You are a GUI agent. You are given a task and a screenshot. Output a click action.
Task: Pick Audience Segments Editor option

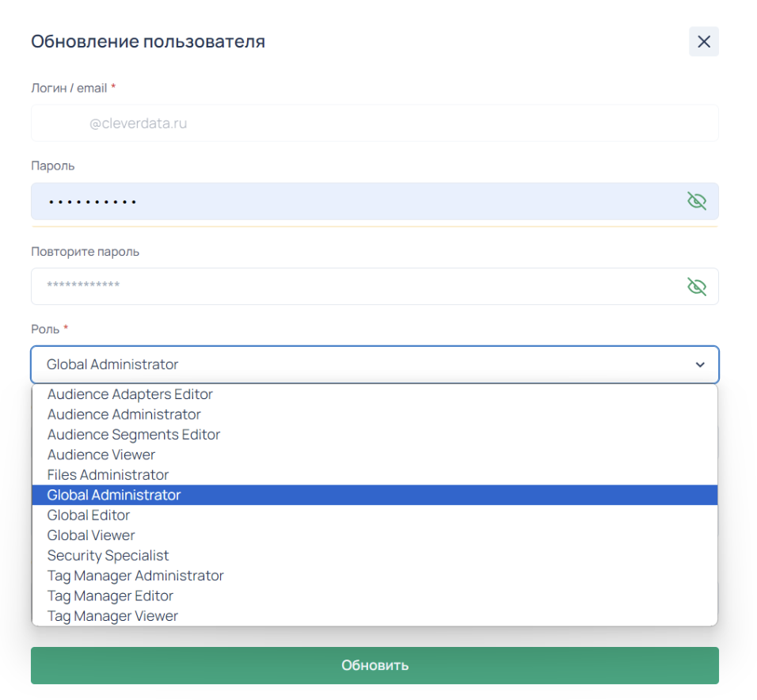pyautogui.click(x=375, y=435)
